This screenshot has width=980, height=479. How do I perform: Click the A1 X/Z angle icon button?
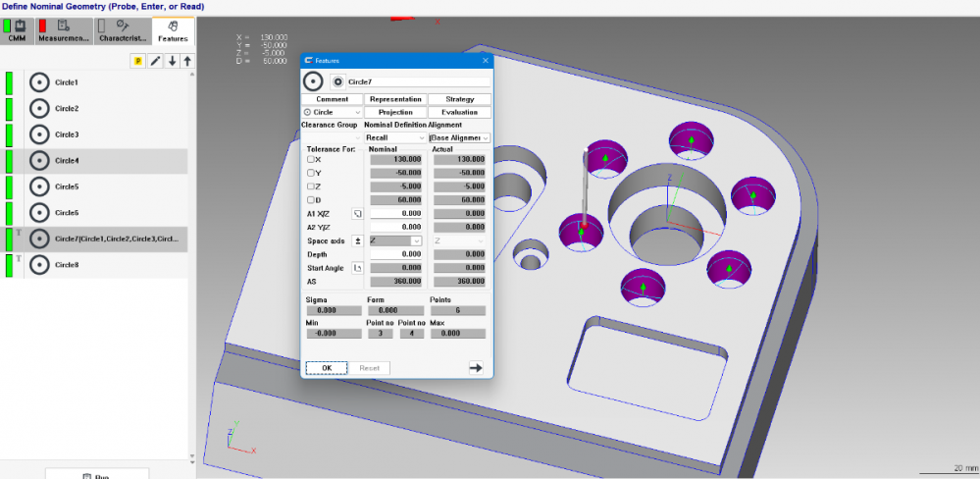coord(357,213)
